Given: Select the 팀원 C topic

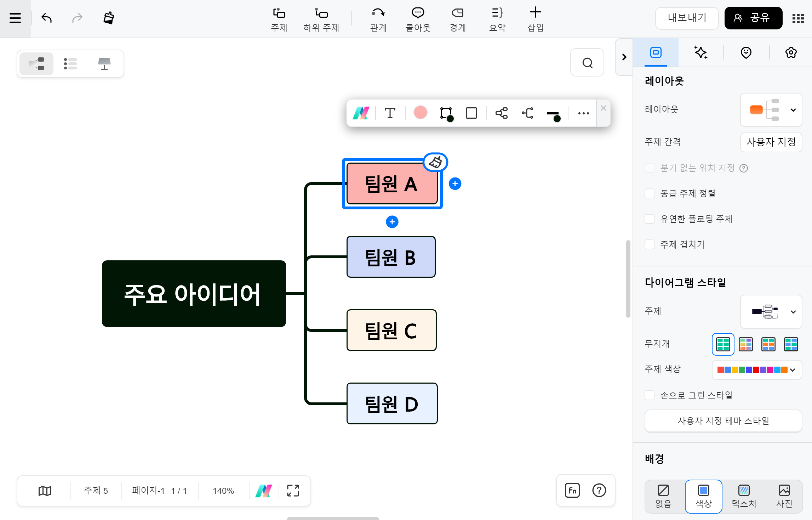Looking at the screenshot, I should (x=391, y=330).
